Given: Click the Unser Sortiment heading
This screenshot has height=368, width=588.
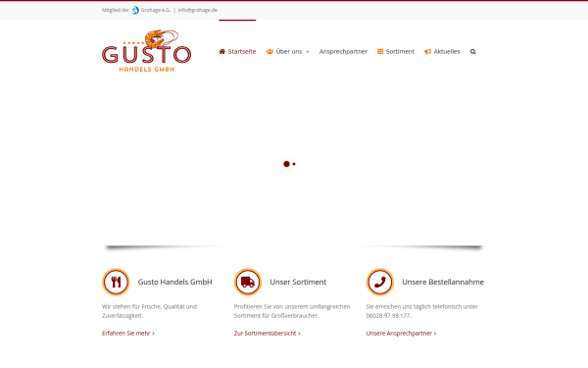Looking at the screenshot, I should (298, 282).
